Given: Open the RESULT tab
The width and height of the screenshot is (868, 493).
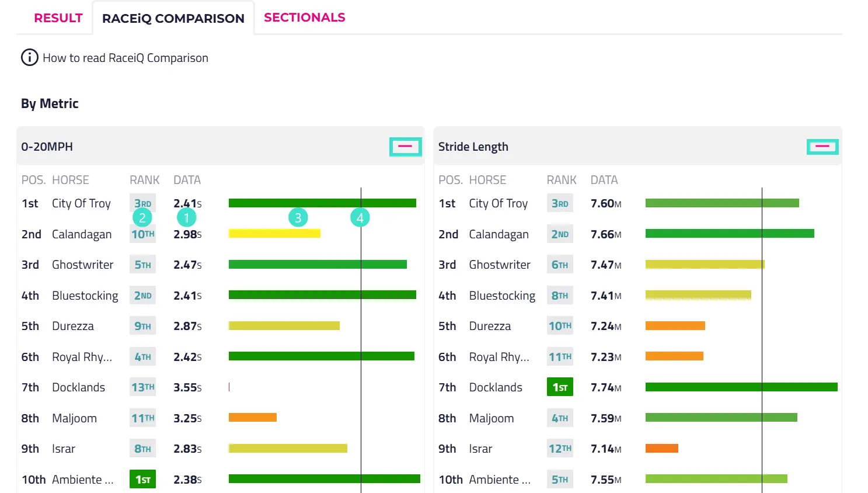Looking at the screenshot, I should tap(58, 18).
